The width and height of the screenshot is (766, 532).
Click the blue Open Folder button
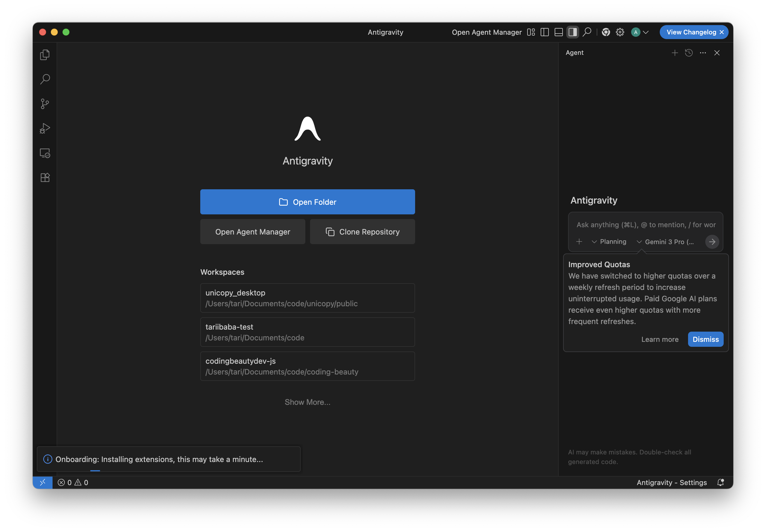click(x=307, y=202)
